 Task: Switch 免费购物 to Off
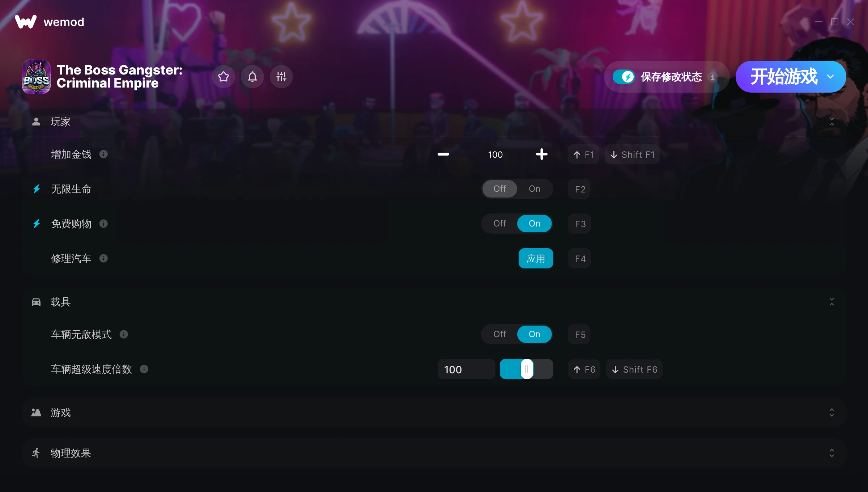click(x=500, y=224)
